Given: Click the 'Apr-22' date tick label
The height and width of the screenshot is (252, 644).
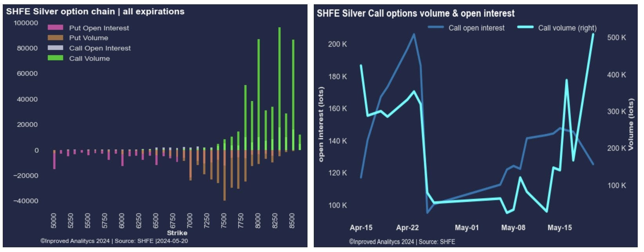Looking at the screenshot, I should (x=407, y=228).
